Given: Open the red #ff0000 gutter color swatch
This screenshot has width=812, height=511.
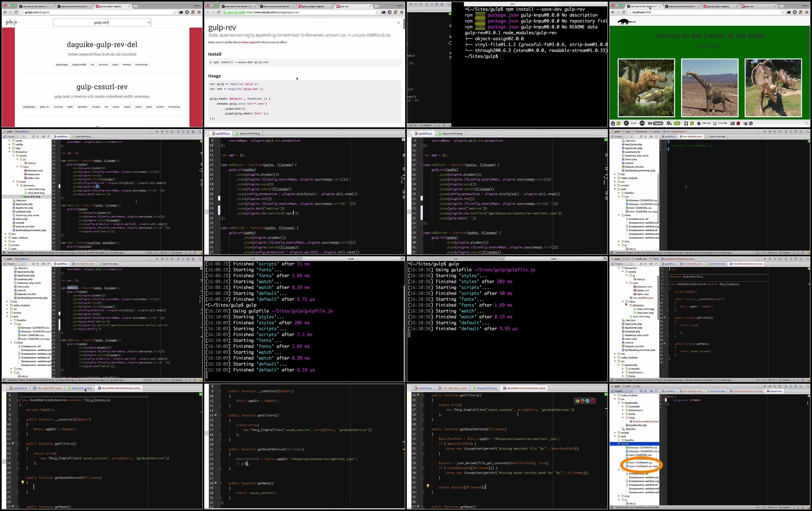Looking at the screenshot, I should 664,400.
